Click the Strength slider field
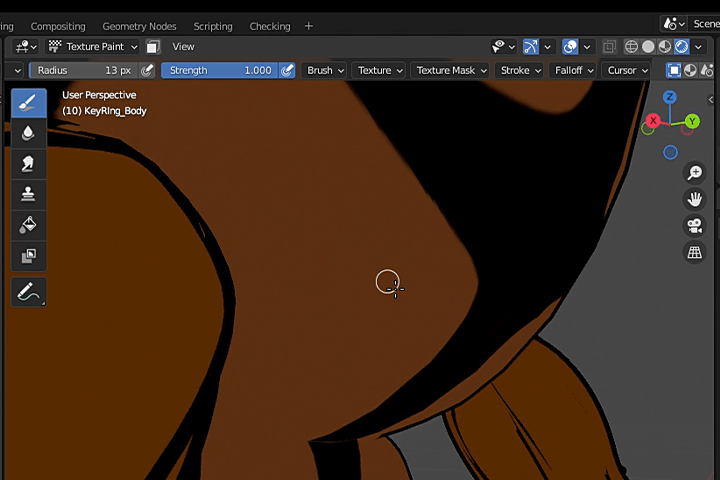This screenshot has width=720, height=480. click(219, 70)
